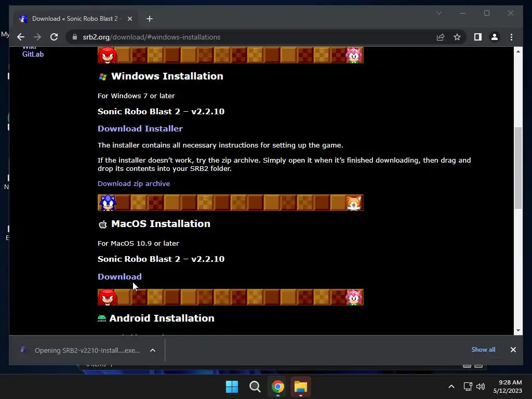Open the Chrome profile menu
The height and width of the screenshot is (399, 532).
(495, 37)
